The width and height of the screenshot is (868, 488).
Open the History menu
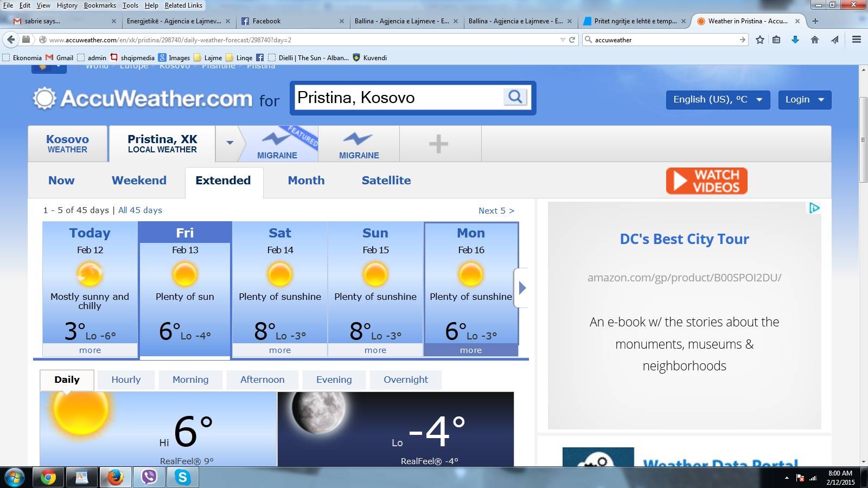pyautogui.click(x=67, y=5)
